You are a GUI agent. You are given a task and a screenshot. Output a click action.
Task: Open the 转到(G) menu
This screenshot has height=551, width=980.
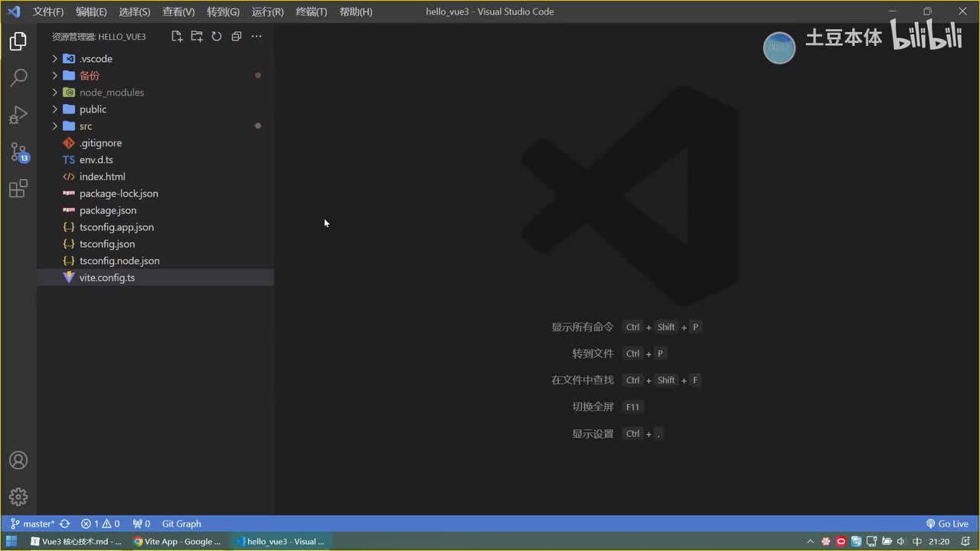pos(223,11)
